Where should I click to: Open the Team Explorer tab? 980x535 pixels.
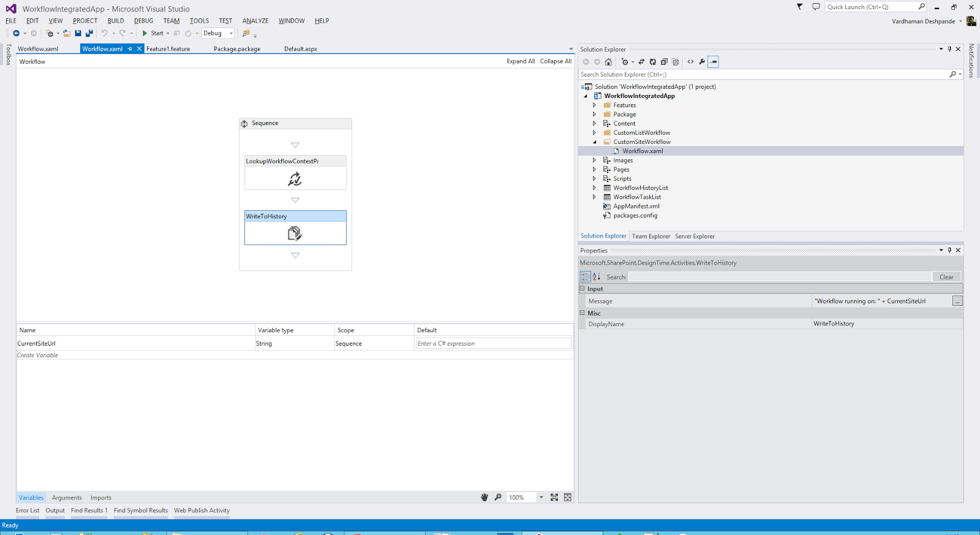pos(651,237)
